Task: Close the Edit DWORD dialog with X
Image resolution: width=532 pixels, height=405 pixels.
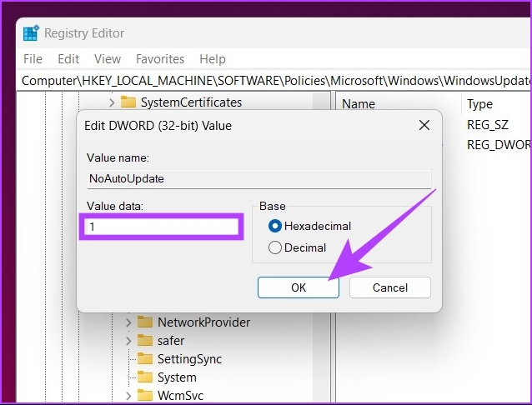Action: [424, 126]
